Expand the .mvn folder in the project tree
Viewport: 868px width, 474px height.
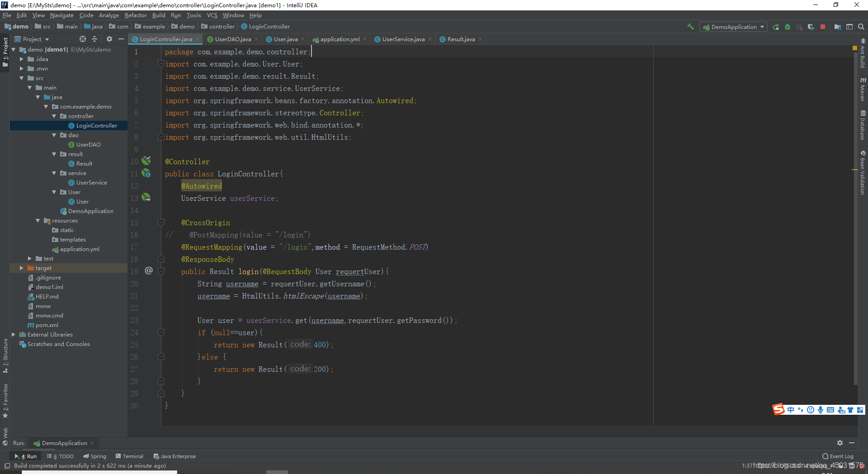click(x=21, y=68)
